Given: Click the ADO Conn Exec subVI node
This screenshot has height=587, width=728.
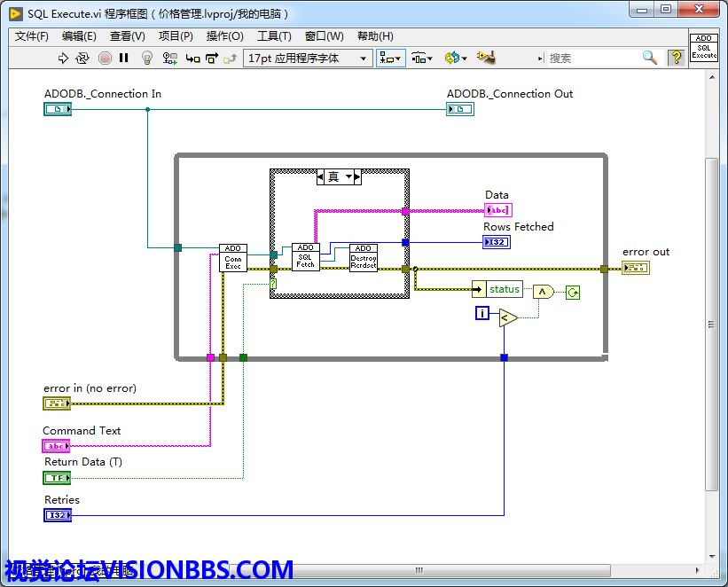Looking at the screenshot, I should [x=233, y=258].
